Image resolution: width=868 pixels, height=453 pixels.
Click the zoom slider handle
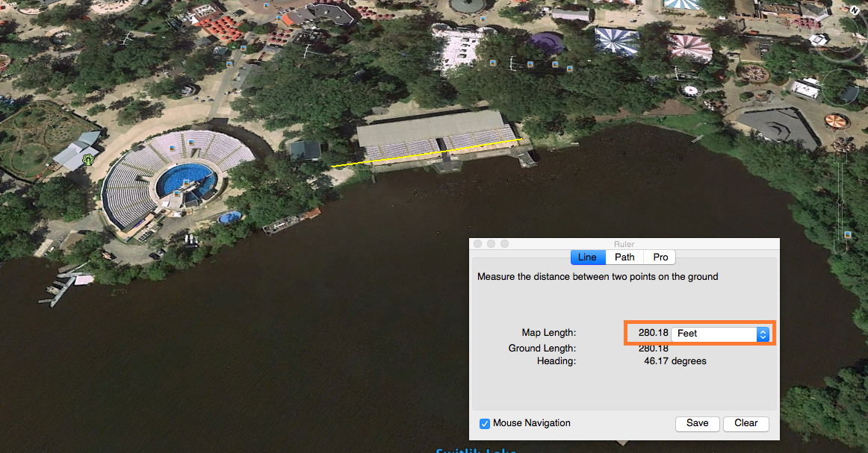click(840, 201)
